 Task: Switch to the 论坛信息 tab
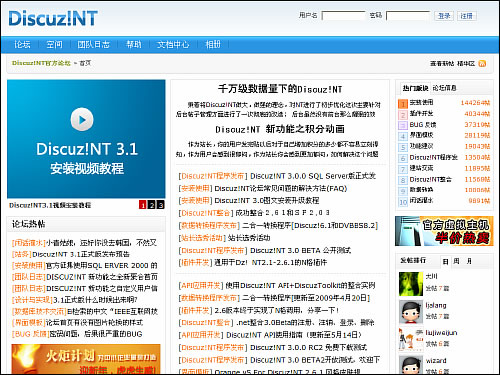(x=444, y=88)
